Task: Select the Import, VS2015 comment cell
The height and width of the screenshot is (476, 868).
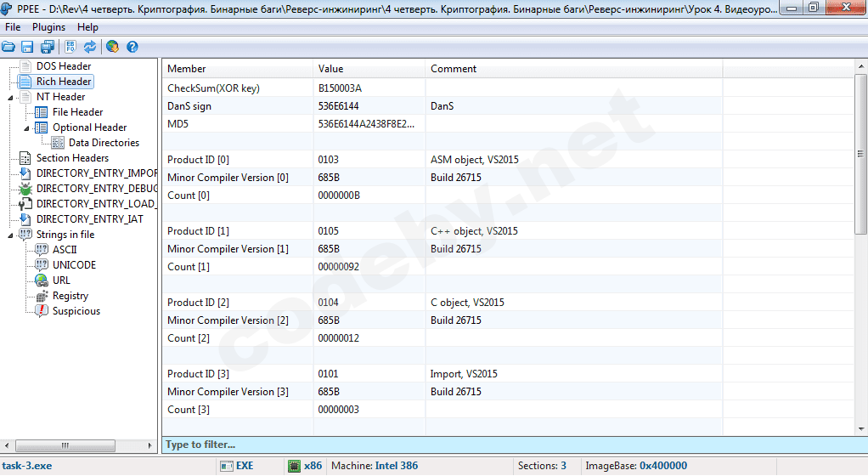Action: [574, 374]
